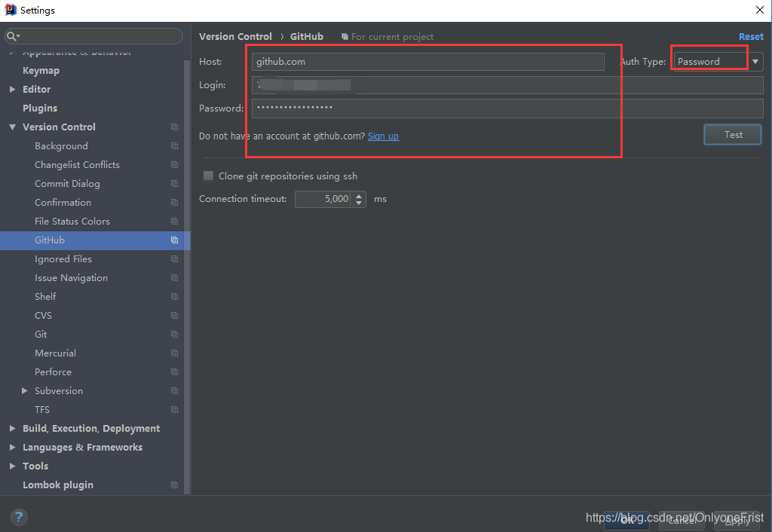
Task: Select Changelist Conflicts settings
Action: click(78, 164)
